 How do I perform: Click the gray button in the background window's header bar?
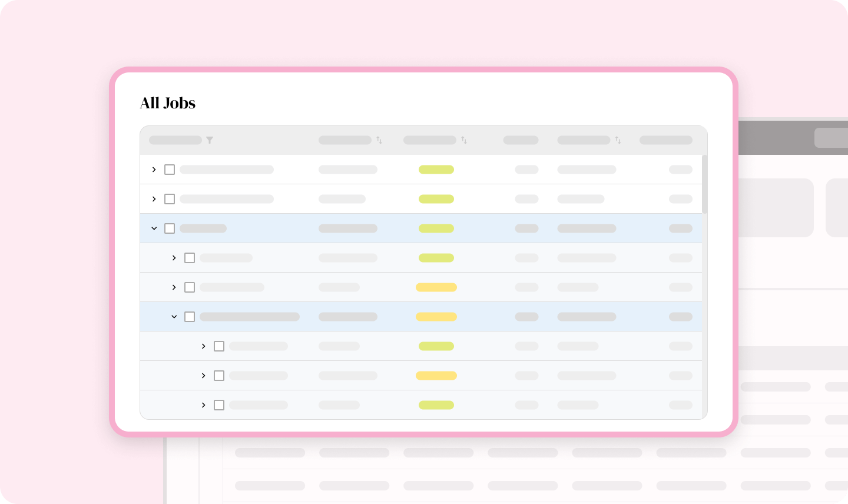[831, 138]
